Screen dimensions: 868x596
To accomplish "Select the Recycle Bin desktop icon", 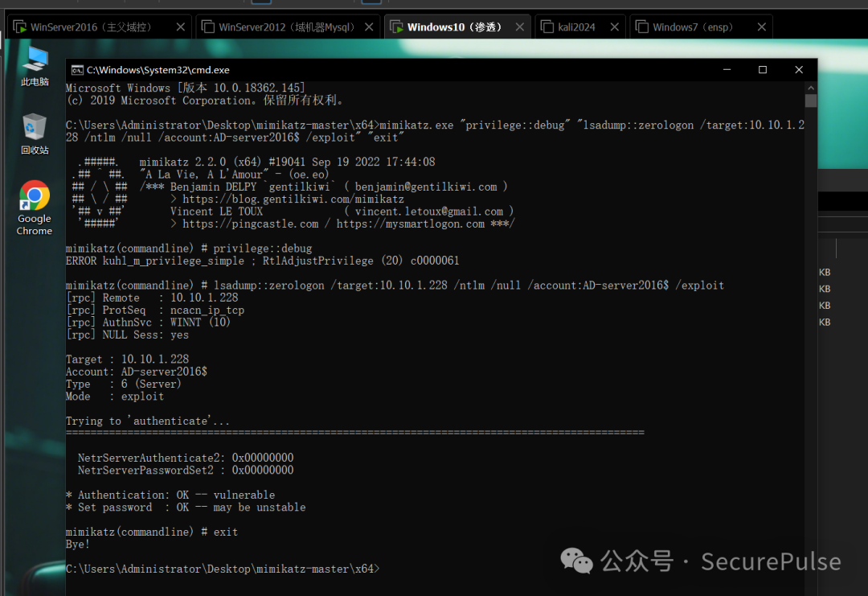I will [x=35, y=134].
